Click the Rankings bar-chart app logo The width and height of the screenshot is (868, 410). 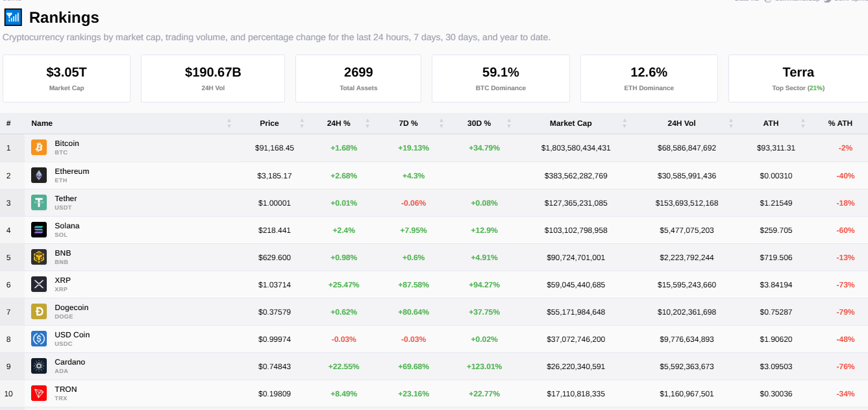point(13,17)
